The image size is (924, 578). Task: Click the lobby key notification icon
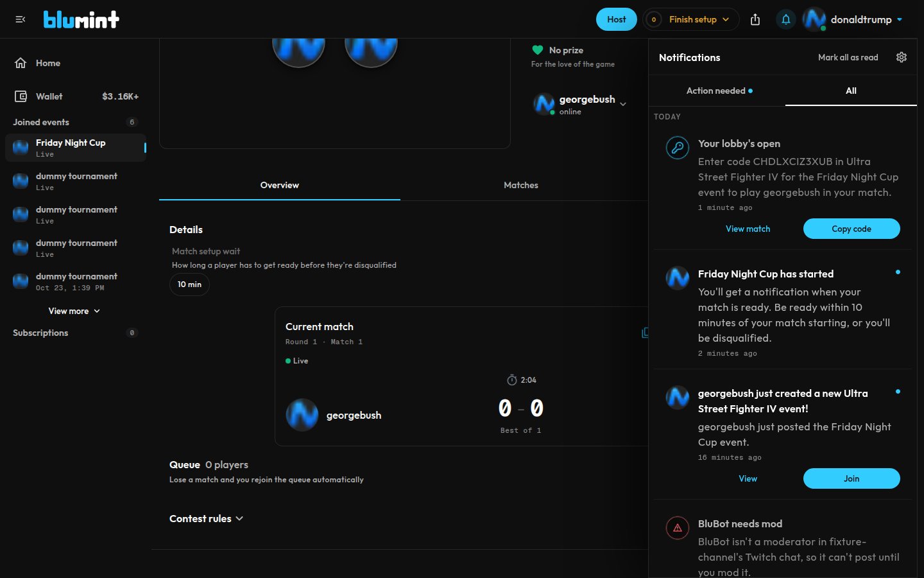678,148
